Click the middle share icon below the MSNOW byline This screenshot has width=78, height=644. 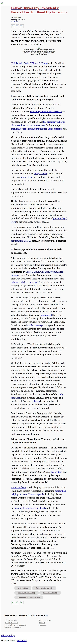pos(17,26)
